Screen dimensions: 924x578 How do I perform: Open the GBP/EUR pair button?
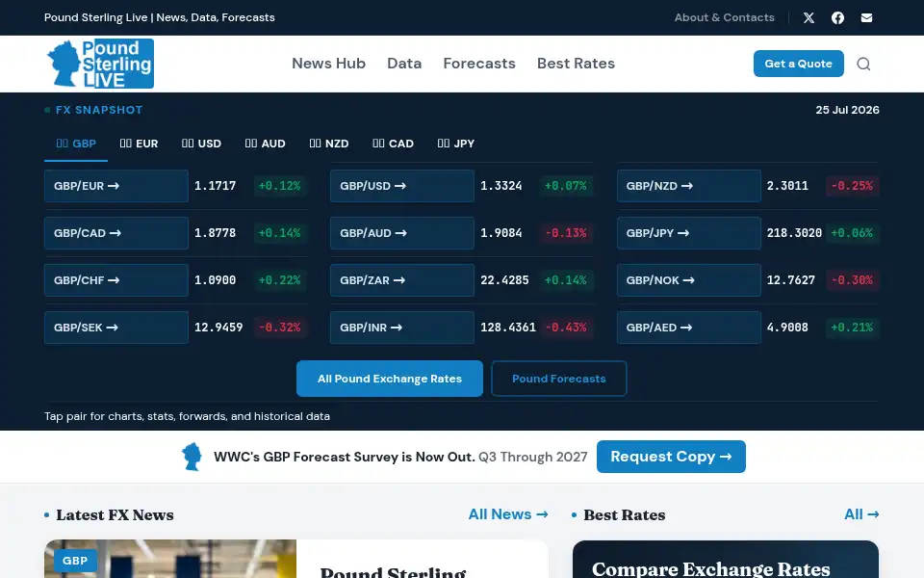[x=116, y=186]
